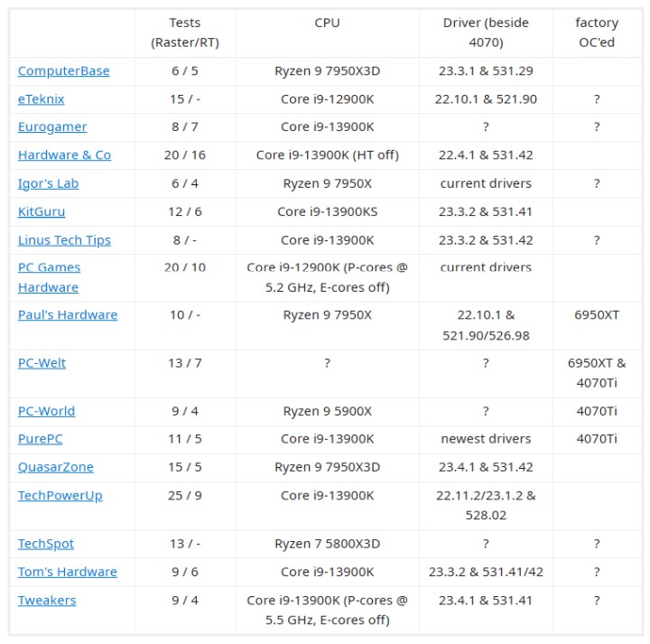Click the CPU column header
Viewport: 650px width, 644px height.
327,23
